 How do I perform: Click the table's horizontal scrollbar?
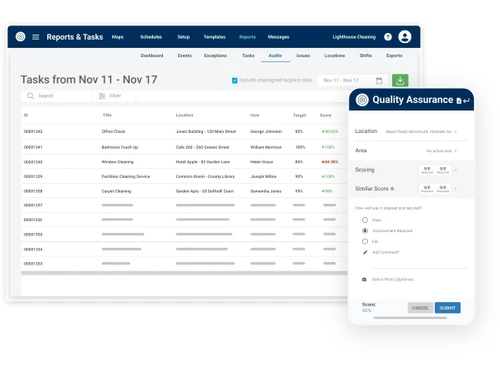click(x=184, y=273)
